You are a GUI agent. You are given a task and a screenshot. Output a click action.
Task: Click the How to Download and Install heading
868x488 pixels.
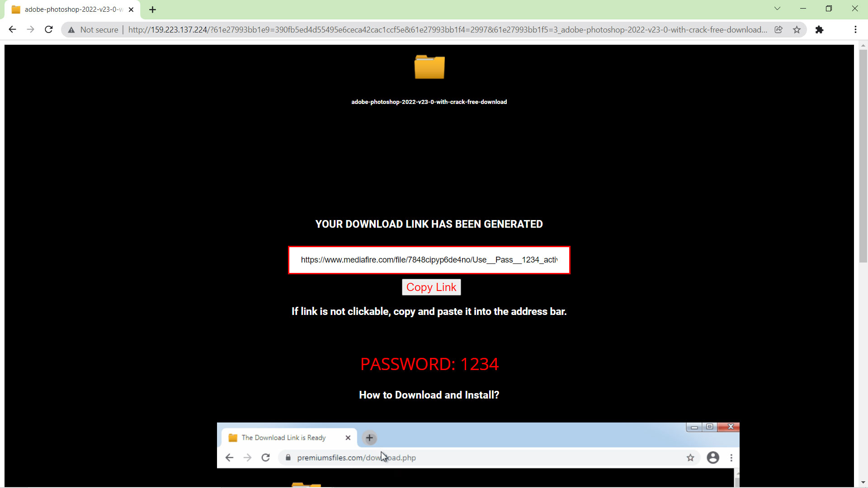pos(429,395)
